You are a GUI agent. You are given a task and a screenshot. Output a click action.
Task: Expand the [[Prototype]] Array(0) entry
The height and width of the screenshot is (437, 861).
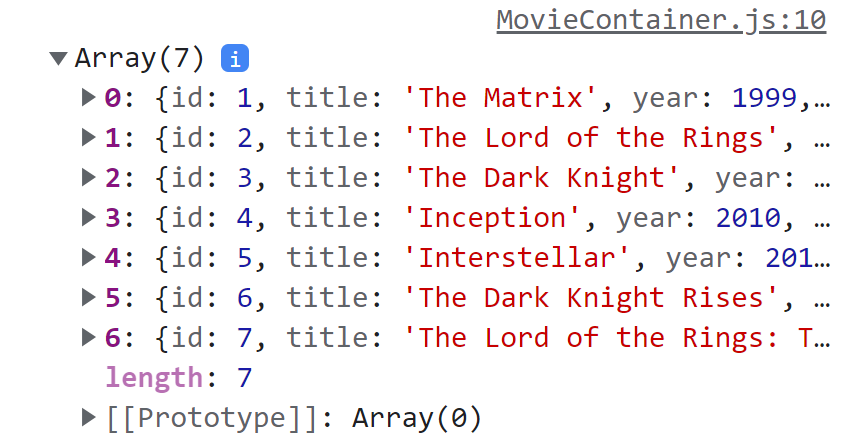click(88, 418)
